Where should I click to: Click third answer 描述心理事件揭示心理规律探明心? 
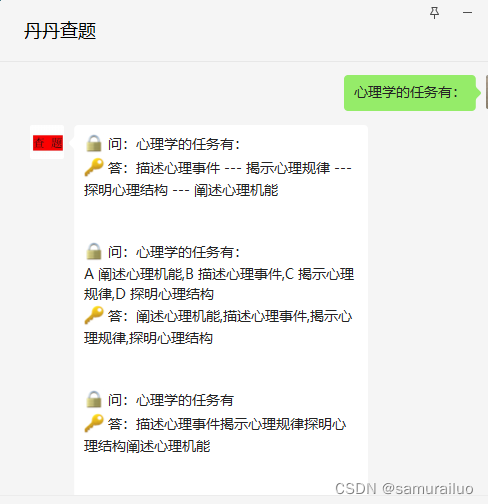[241, 424]
